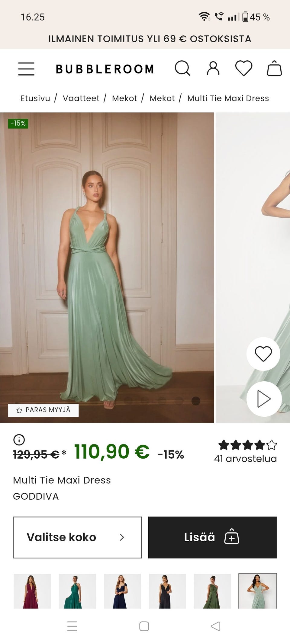Tap the Android back navigation button

point(215,626)
